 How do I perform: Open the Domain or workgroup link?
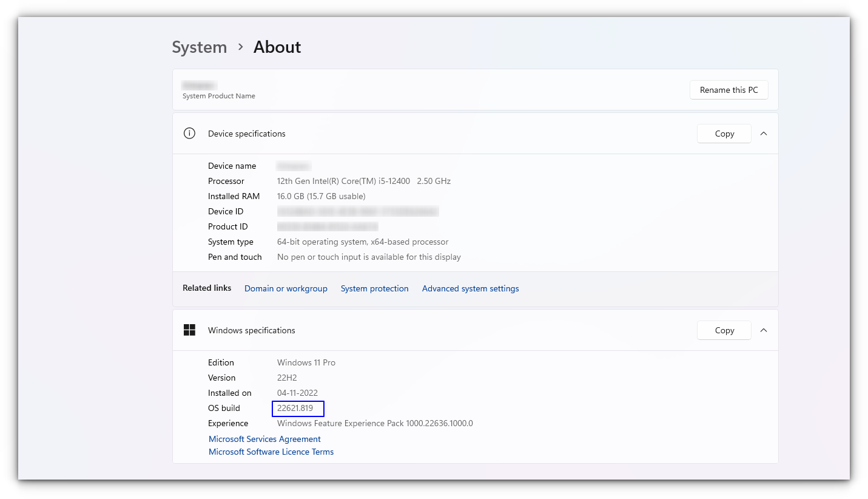pos(286,288)
